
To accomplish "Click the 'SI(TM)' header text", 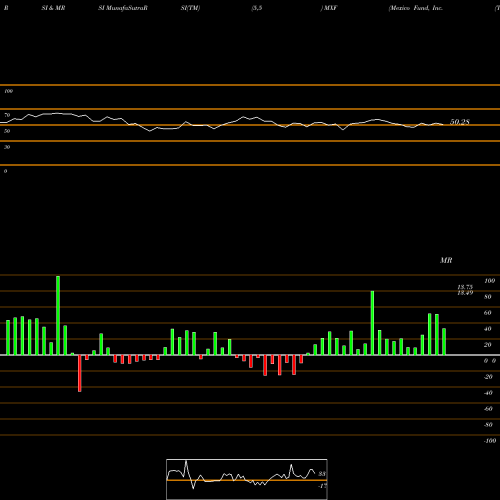I will coord(190,8).
